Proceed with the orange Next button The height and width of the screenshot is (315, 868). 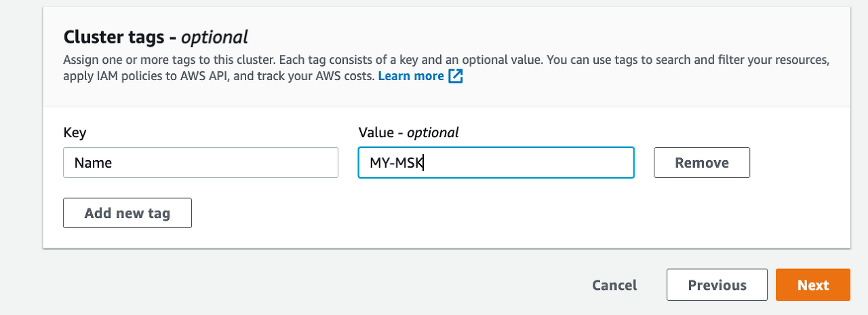click(x=813, y=285)
